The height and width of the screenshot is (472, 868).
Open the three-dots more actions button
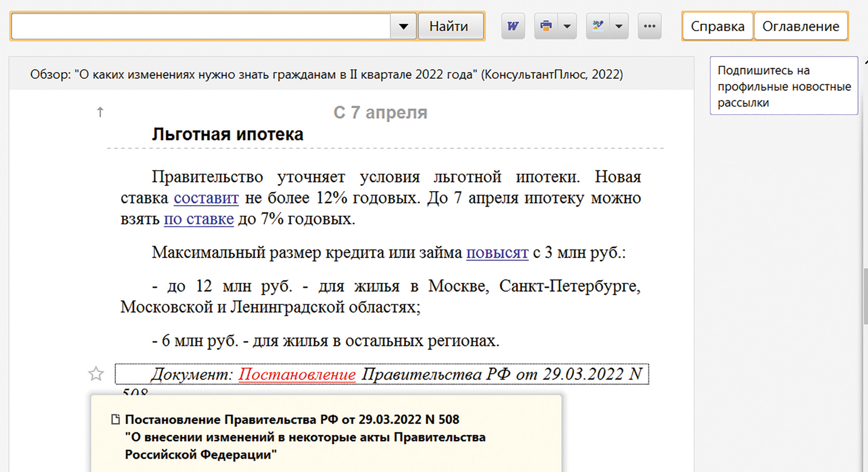[x=650, y=26]
